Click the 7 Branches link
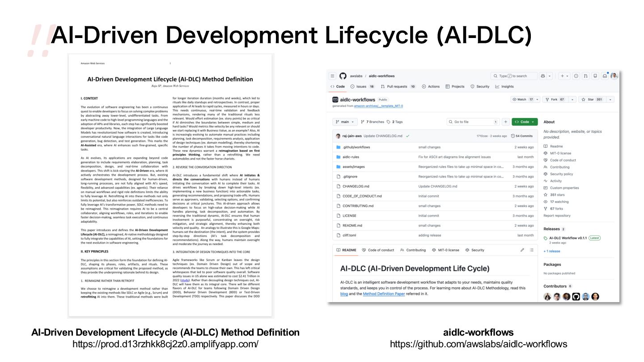Viewport: 644px width, 362px height. click(372, 122)
